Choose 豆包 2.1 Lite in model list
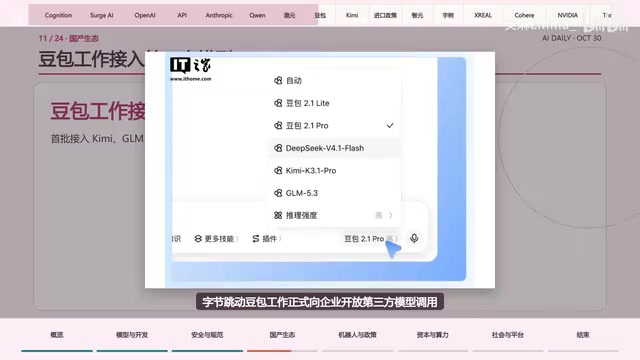Viewport: 640px width, 360px height. tap(334, 103)
